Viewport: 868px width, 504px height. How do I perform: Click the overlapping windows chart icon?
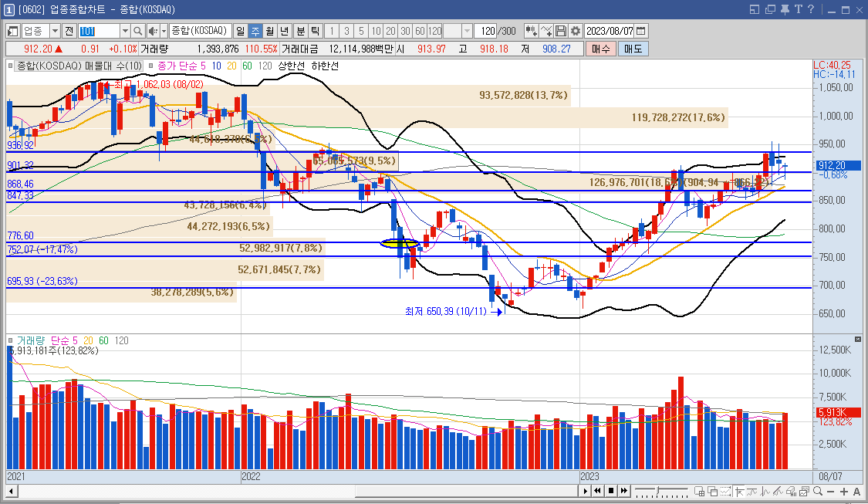click(712, 491)
